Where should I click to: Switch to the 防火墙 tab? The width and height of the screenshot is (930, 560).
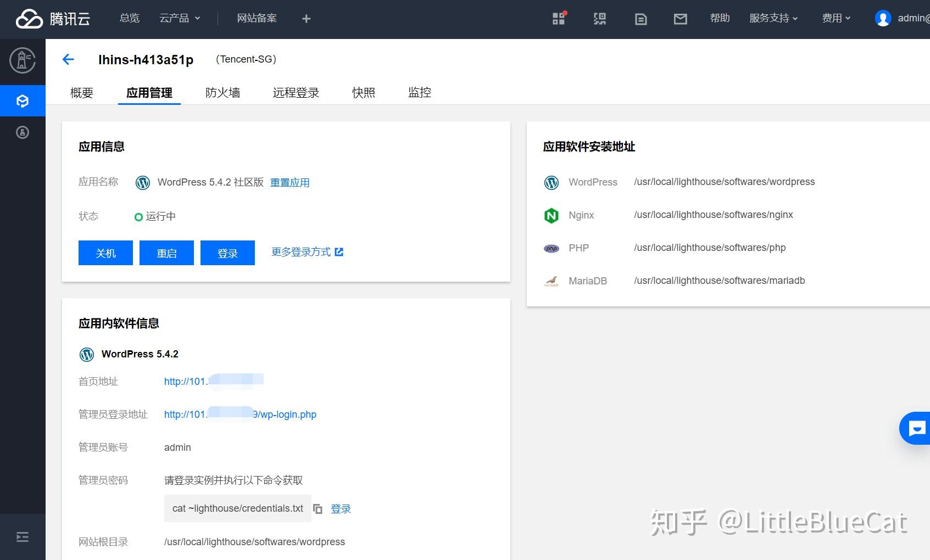(x=222, y=92)
